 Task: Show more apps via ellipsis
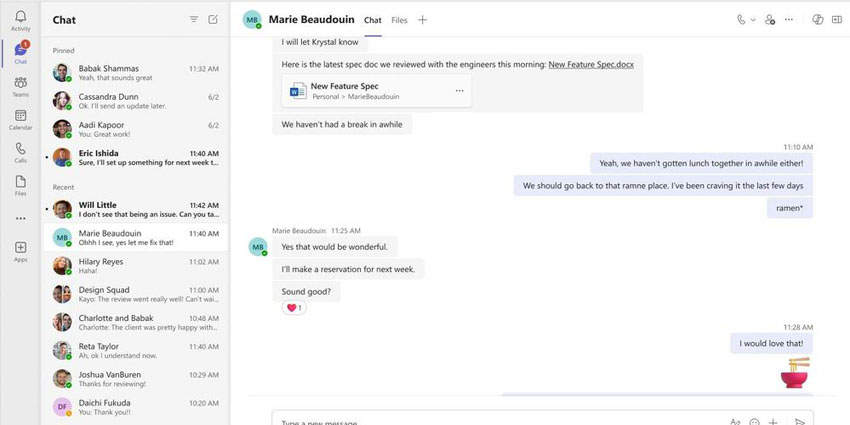tap(20, 218)
